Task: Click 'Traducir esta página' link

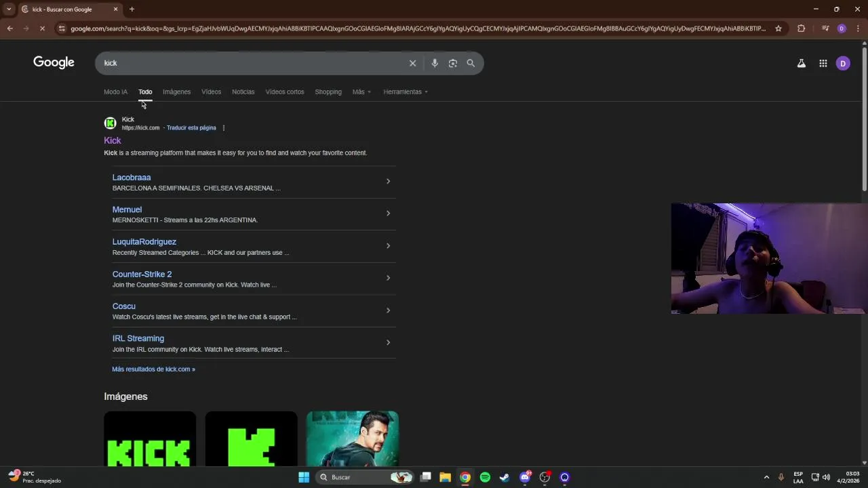Action: (x=191, y=127)
